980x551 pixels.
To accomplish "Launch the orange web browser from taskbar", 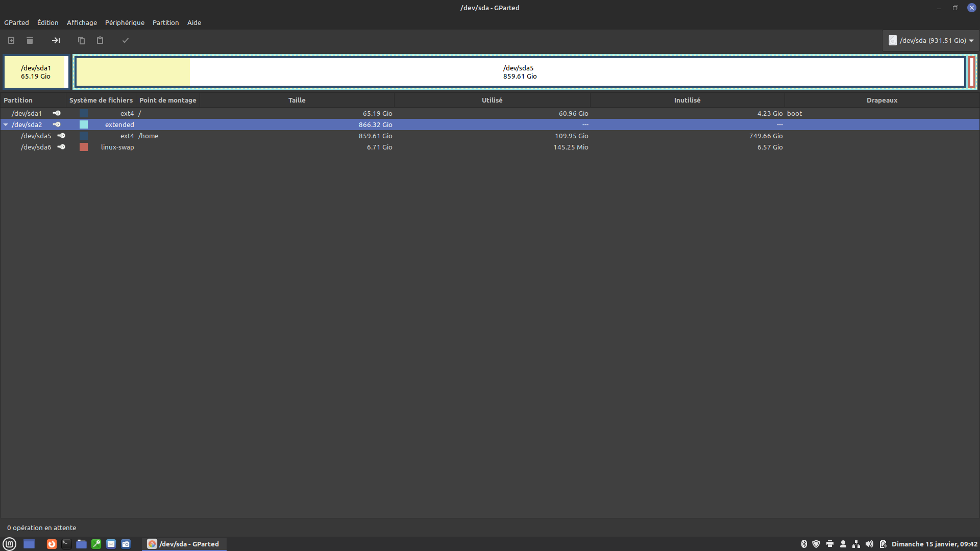I will pos(52,544).
